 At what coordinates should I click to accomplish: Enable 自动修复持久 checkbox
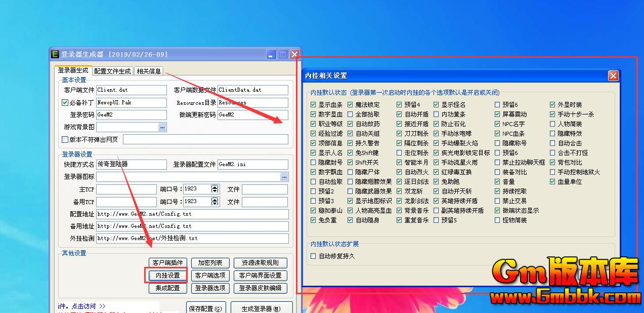pos(314,256)
